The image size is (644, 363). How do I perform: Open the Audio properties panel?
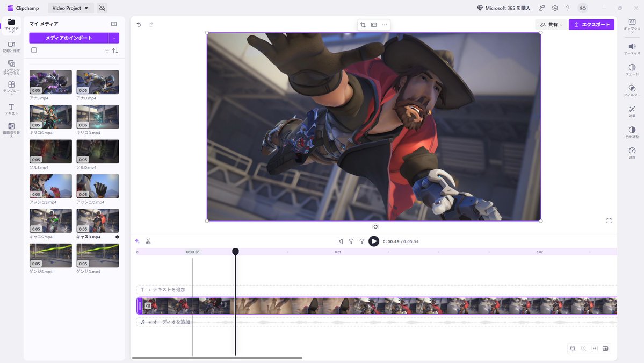(632, 48)
